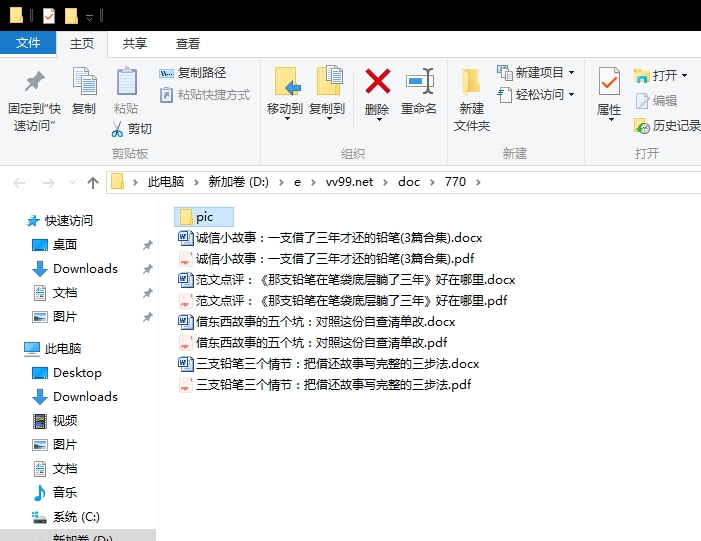Image resolution: width=701 pixels, height=541 pixels.
Task: Open the New item (新建项目) dropdown
Action: point(536,72)
